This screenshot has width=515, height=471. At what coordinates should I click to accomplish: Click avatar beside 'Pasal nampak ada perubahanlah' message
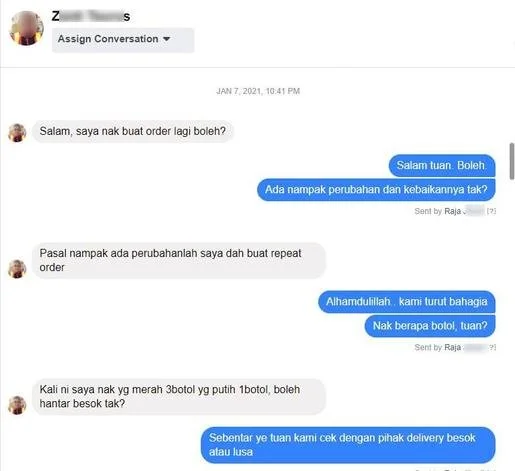(x=17, y=269)
